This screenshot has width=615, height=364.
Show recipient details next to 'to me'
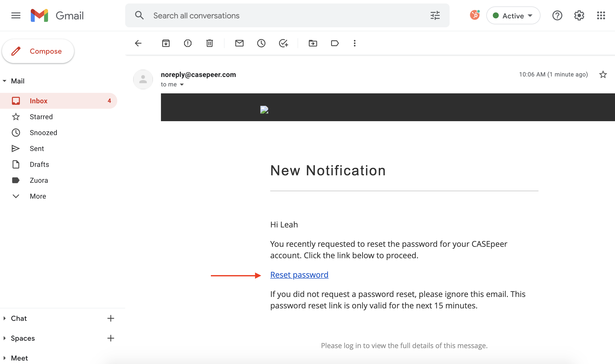182,85
